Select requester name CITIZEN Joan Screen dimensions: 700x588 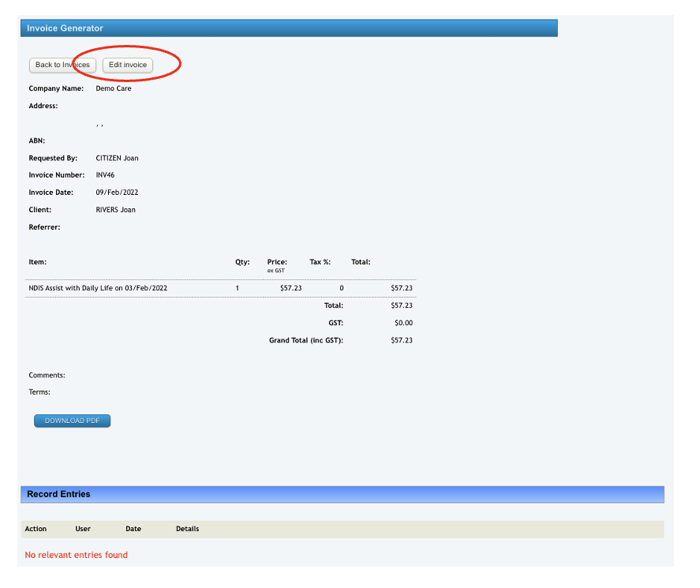click(x=117, y=158)
